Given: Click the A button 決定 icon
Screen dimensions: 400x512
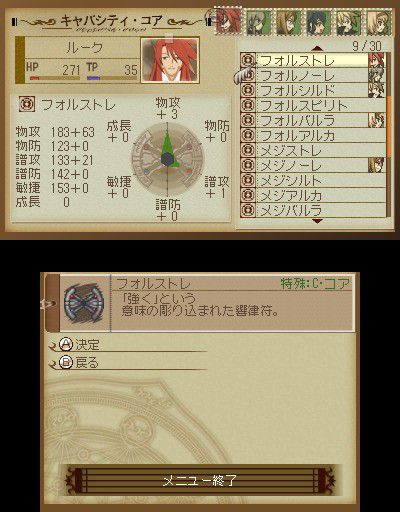Looking at the screenshot, I should pyautogui.click(x=66, y=344).
